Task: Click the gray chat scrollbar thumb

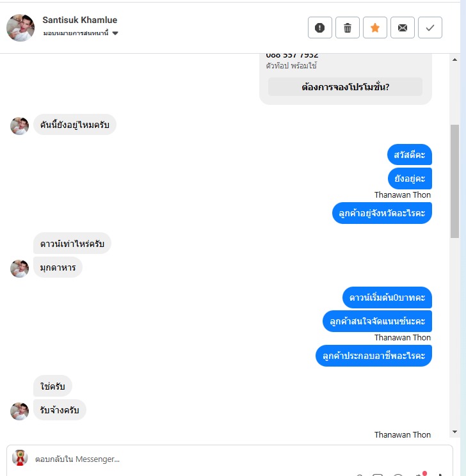Action: pyautogui.click(x=454, y=181)
